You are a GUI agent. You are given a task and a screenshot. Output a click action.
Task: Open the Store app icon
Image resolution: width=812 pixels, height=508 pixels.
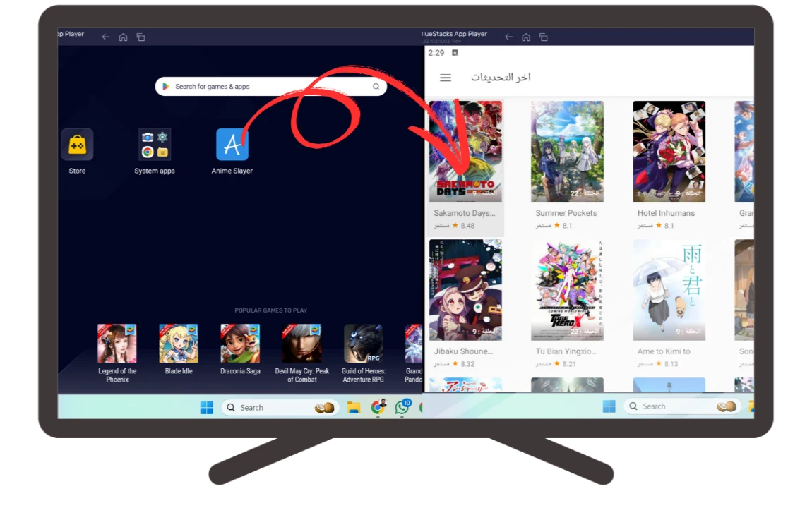tap(77, 145)
